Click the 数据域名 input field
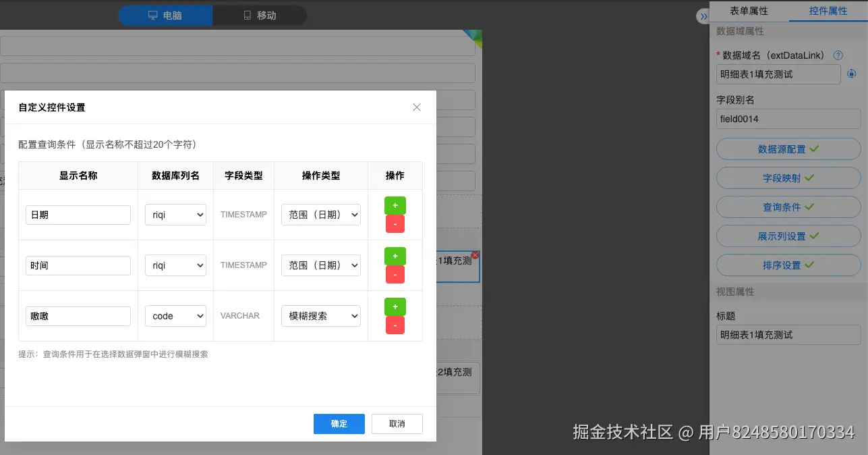The height and width of the screenshot is (455, 868). point(778,74)
